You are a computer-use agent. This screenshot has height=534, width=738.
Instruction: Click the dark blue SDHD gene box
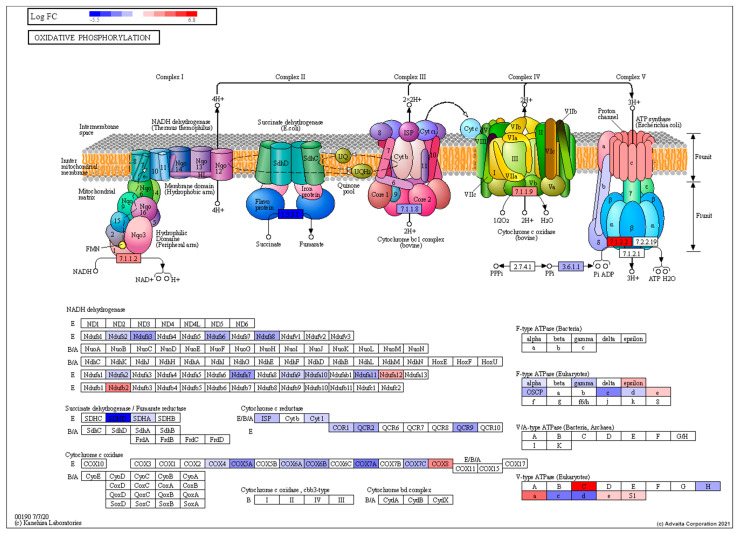[x=118, y=418]
